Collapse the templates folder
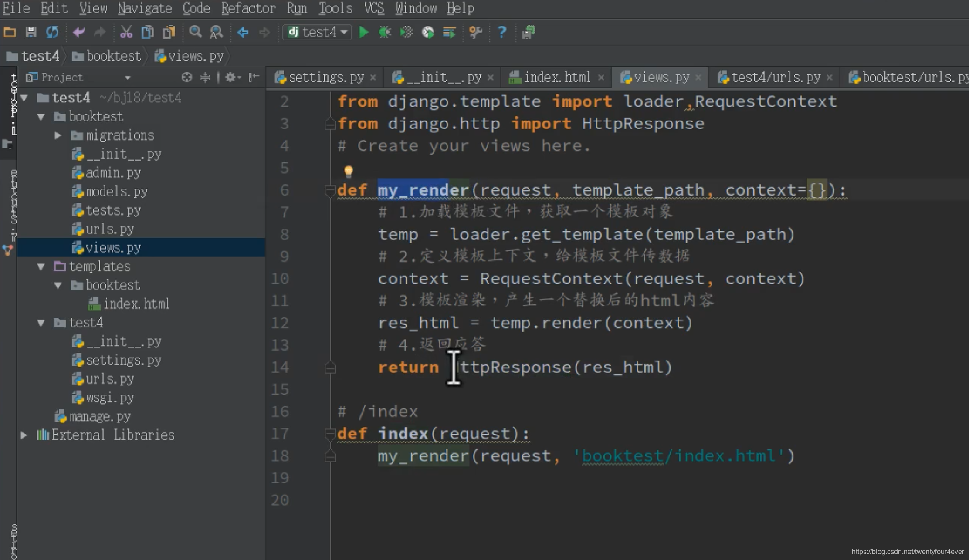Viewport: 969px width, 560px height. tap(41, 267)
